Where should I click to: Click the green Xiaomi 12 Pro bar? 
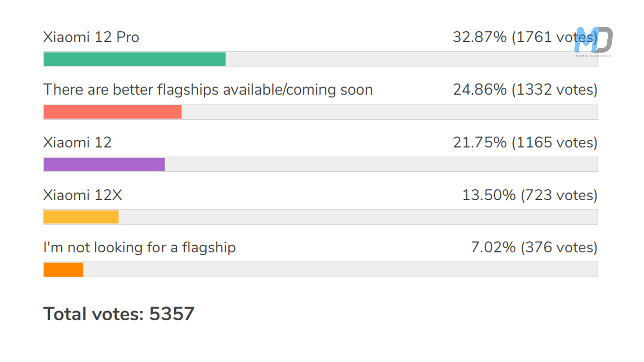click(x=135, y=59)
